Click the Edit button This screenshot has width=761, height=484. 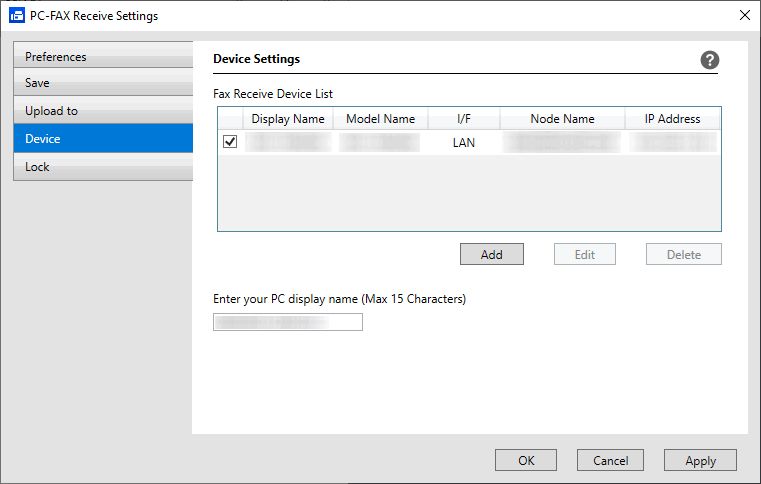coord(585,254)
